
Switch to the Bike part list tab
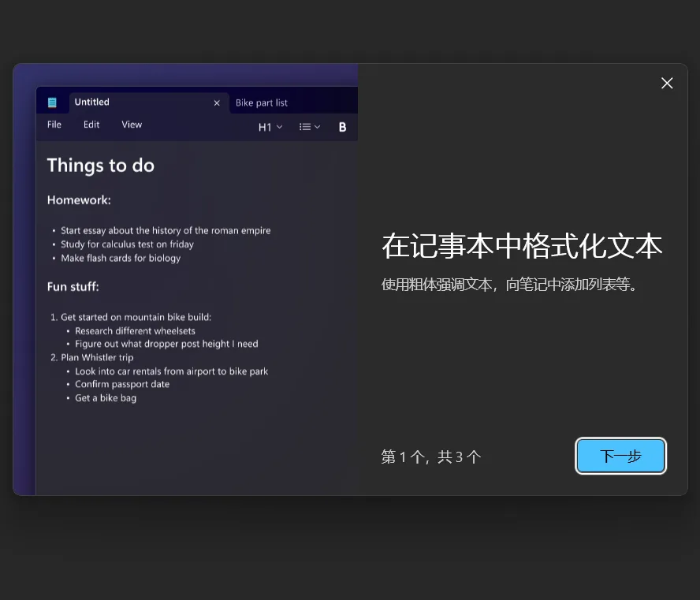pyautogui.click(x=262, y=103)
